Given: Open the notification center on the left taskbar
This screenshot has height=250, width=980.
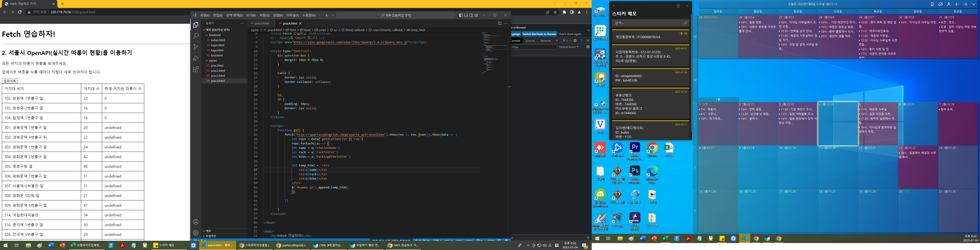Looking at the screenshot, I should [x=585, y=246].
